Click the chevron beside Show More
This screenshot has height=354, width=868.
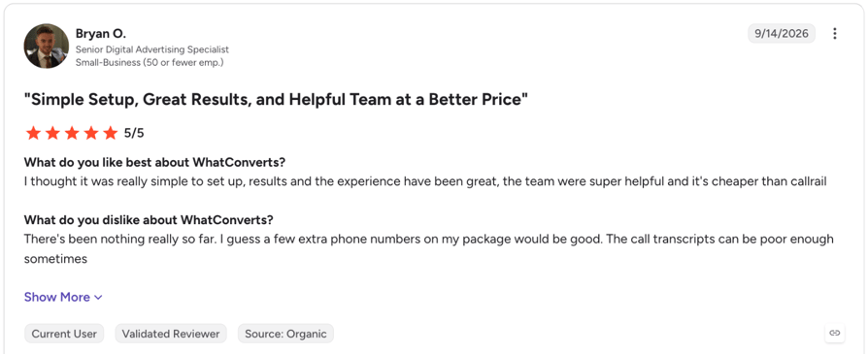(98, 298)
